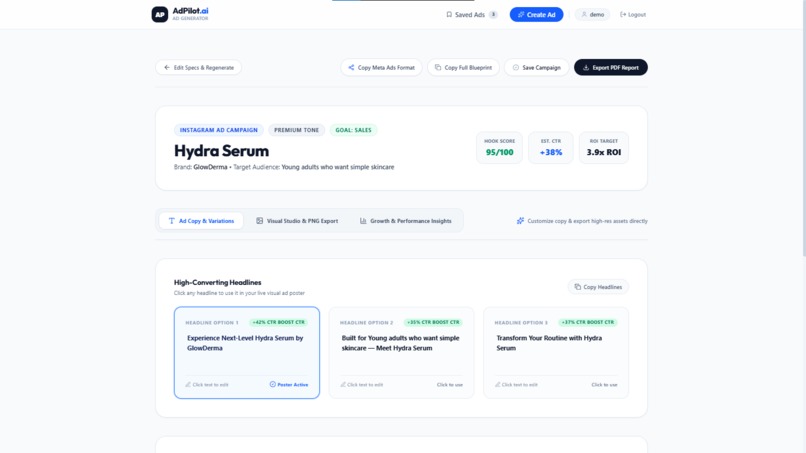Click the back arrow on Edit Specs
This screenshot has width=806, height=453.
coord(167,67)
